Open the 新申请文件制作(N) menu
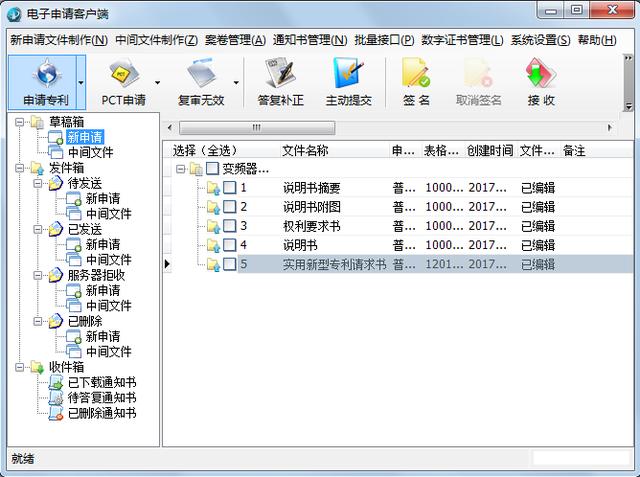 pyautogui.click(x=59, y=40)
